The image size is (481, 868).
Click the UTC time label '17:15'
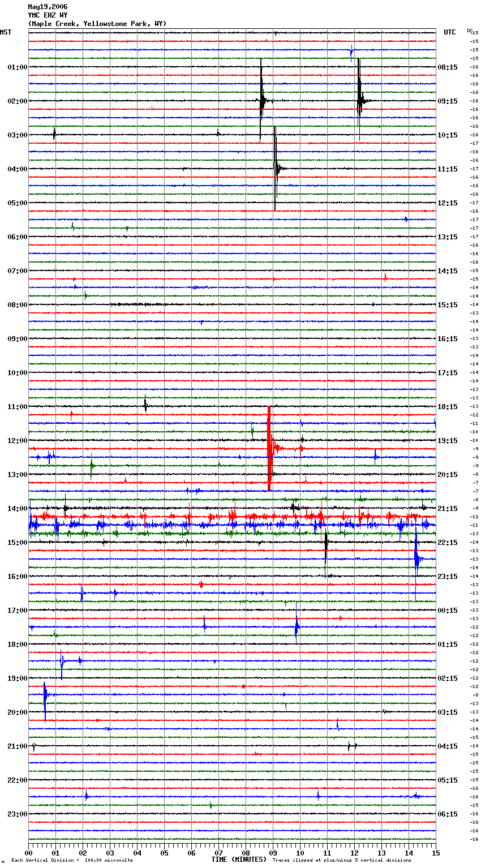[448, 373]
